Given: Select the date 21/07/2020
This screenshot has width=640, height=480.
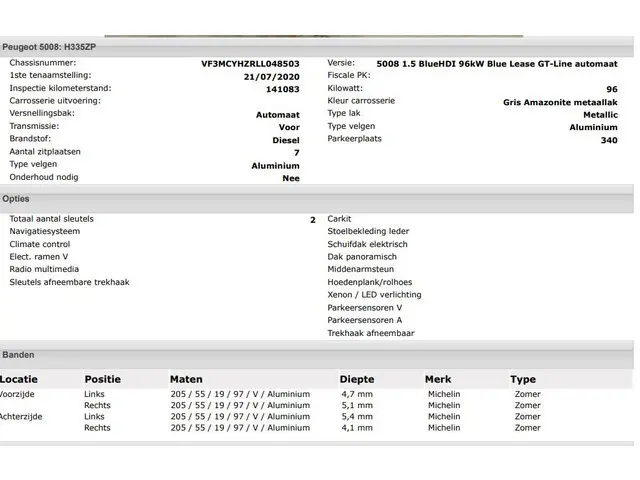Looking at the screenshot, I should click(x=270, y=76).
